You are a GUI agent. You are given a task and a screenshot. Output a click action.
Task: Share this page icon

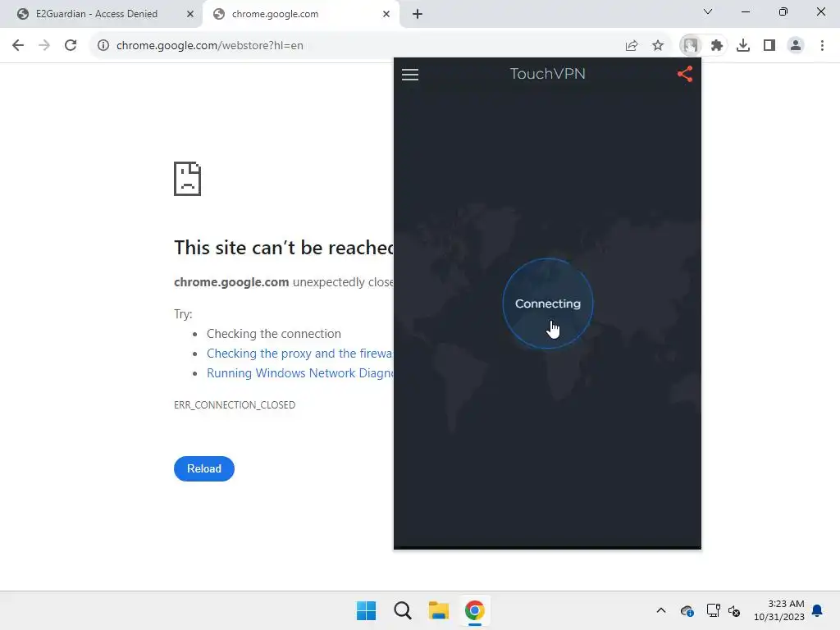[632, 46]
